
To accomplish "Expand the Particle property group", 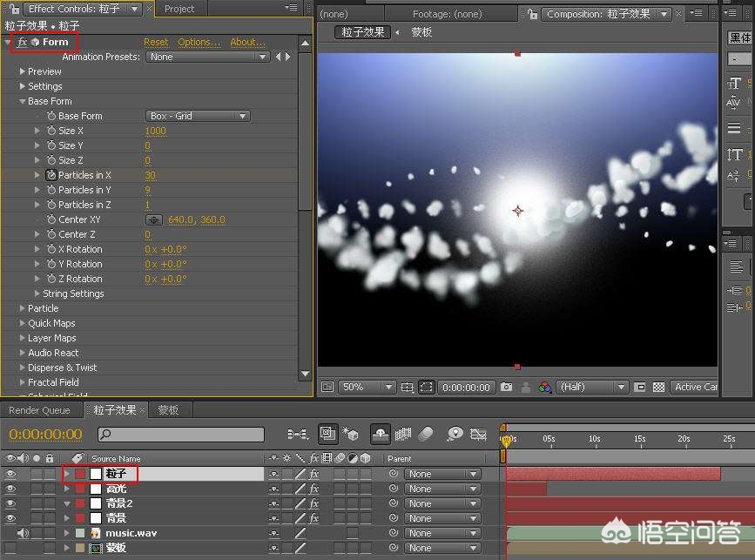I will [23, 308].
